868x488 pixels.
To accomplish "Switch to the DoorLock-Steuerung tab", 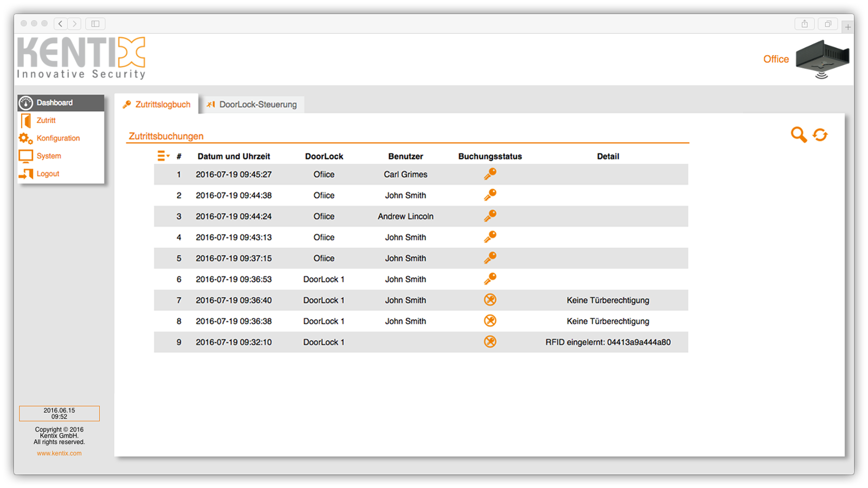I will [252, 105].
